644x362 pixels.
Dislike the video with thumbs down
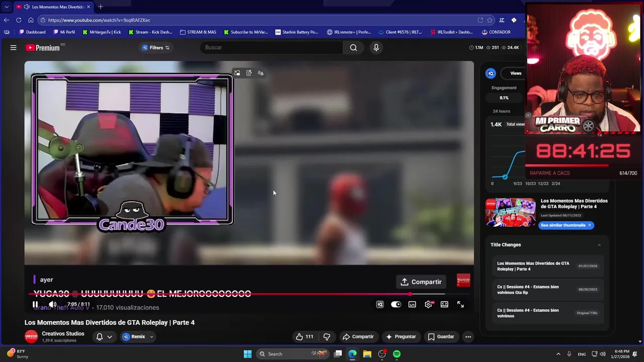pyautogui.click(x=327, y=337)
